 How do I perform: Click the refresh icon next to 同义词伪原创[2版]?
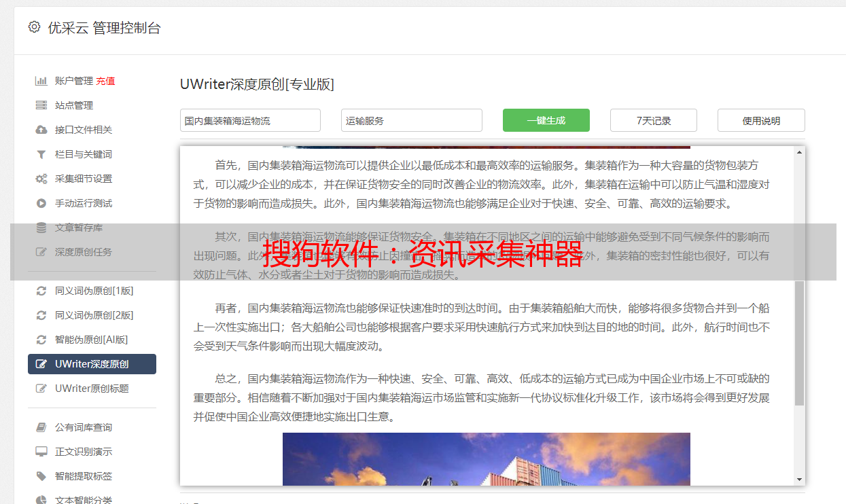point(41,315)
